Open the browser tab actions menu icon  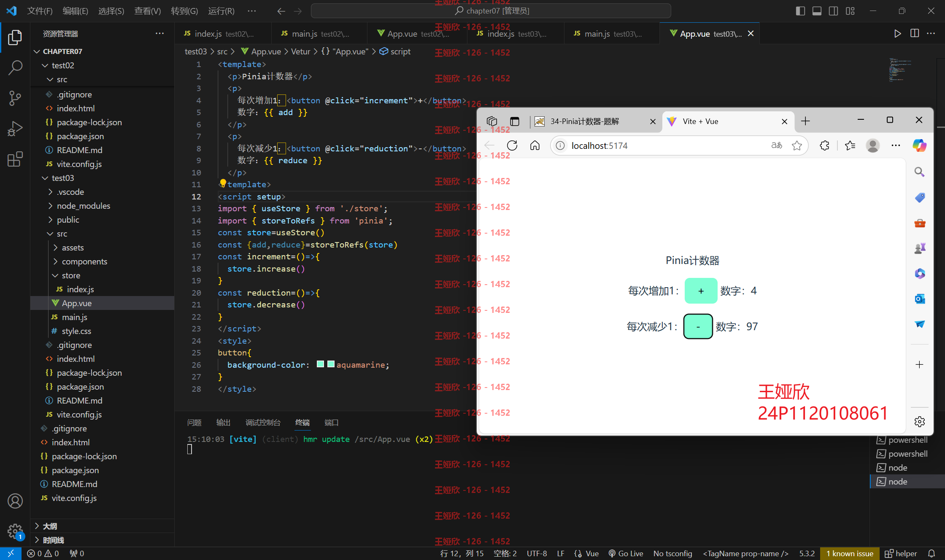pyautogui.click(x=514, y=121)
